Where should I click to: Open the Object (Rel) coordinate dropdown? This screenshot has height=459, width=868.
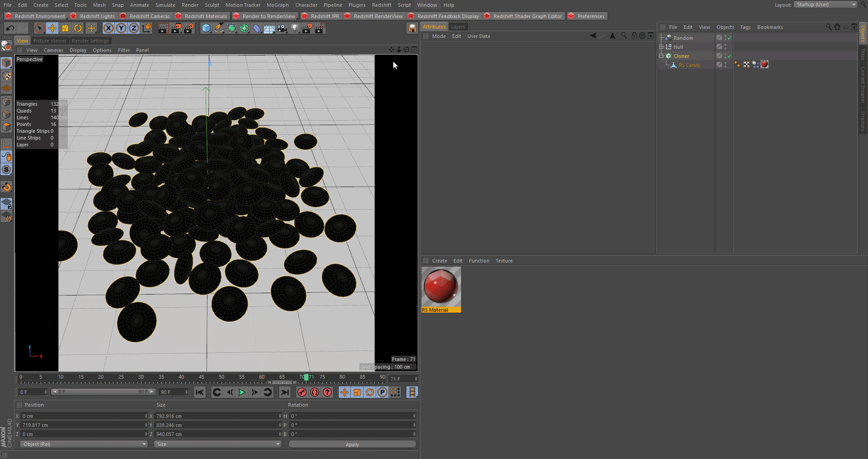coord(84,444)
